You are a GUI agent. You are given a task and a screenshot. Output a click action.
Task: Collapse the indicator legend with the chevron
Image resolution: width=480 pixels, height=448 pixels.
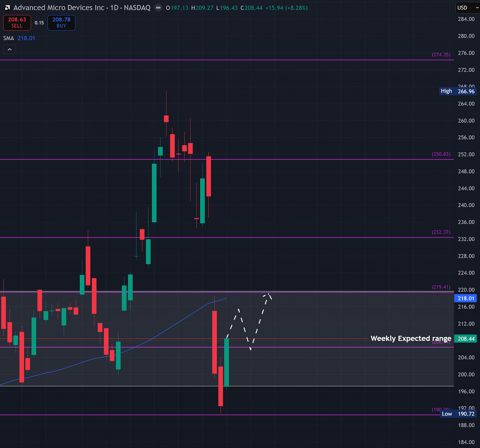(x=10, y=49)
